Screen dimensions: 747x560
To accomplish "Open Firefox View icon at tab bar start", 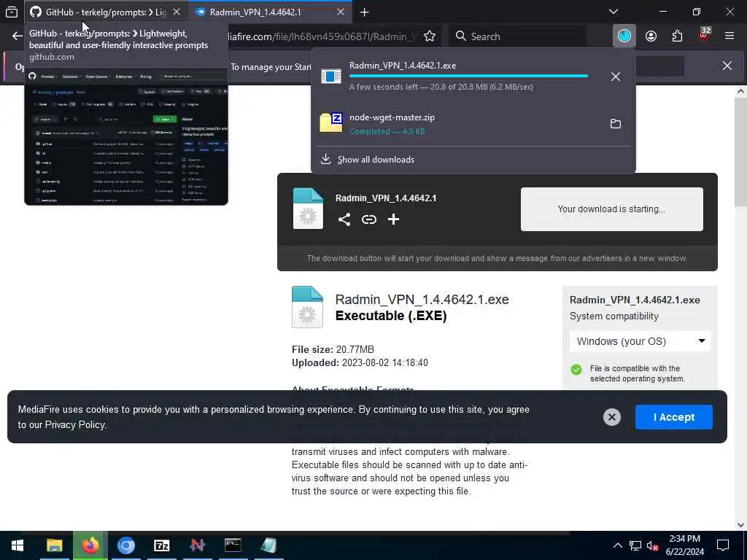I will pyautogui.click(x=12, y=12).
